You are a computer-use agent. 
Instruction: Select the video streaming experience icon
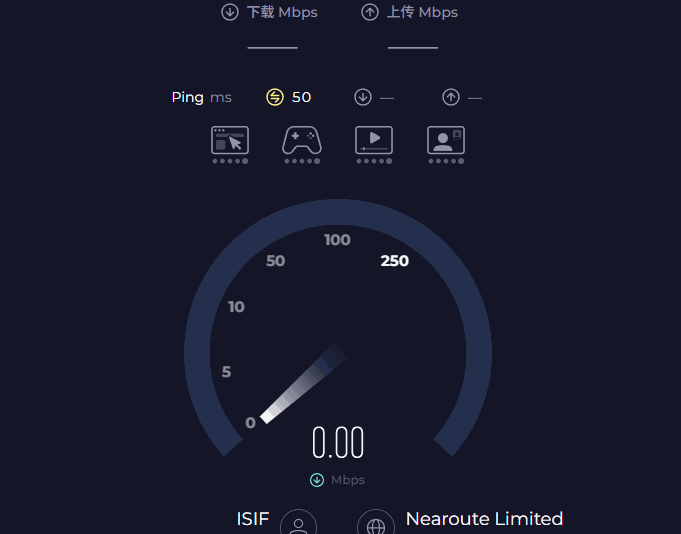pyautogui.click(x=374, y=140)
